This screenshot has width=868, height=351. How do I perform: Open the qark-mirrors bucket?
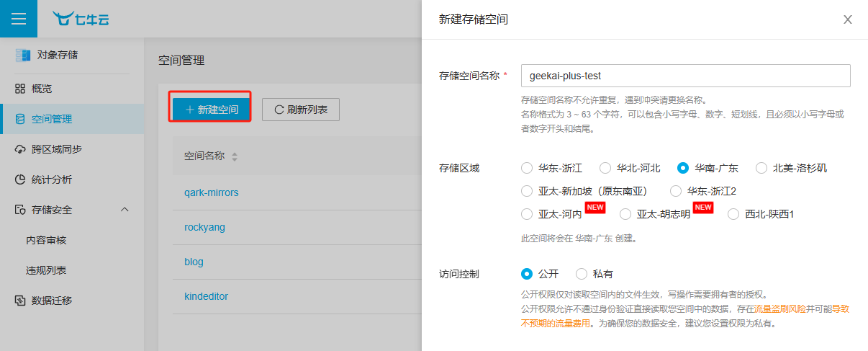click(211, 192)
